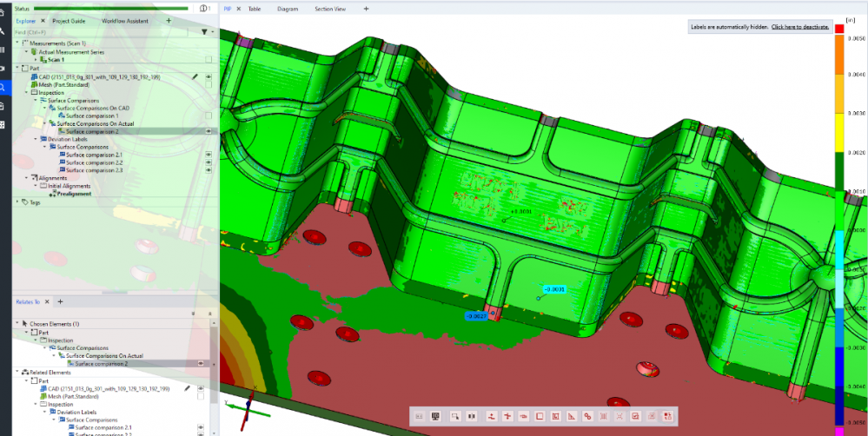Screen dimensions: 868x436
Task: Click the selection rectangle icon in bottom toolbar
Action: 454,417
